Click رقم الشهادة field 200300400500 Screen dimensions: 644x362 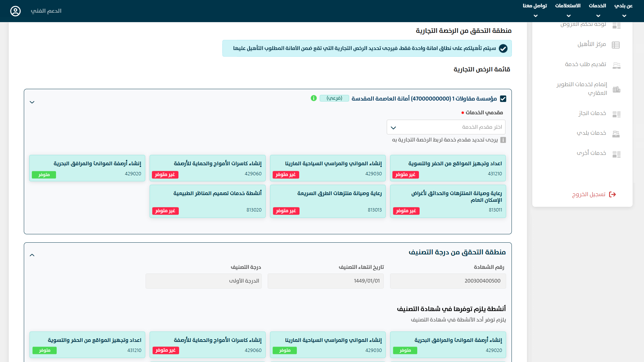448,281
